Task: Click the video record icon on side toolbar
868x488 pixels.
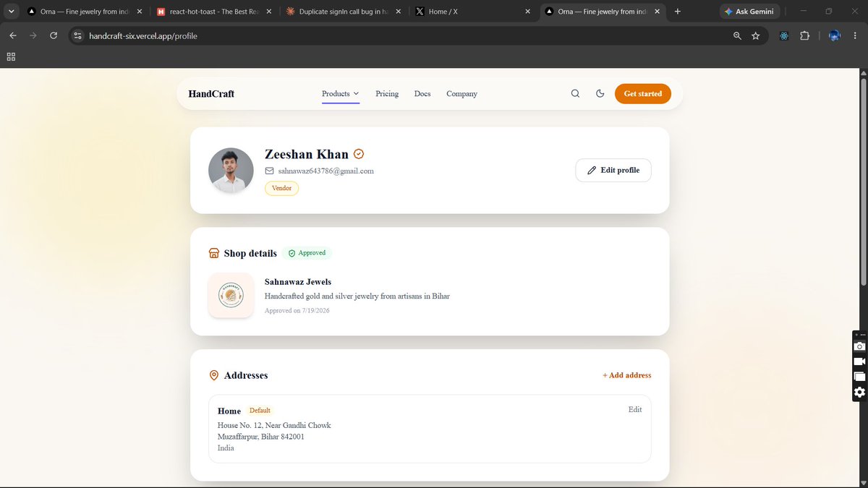Action: [859, 361]
